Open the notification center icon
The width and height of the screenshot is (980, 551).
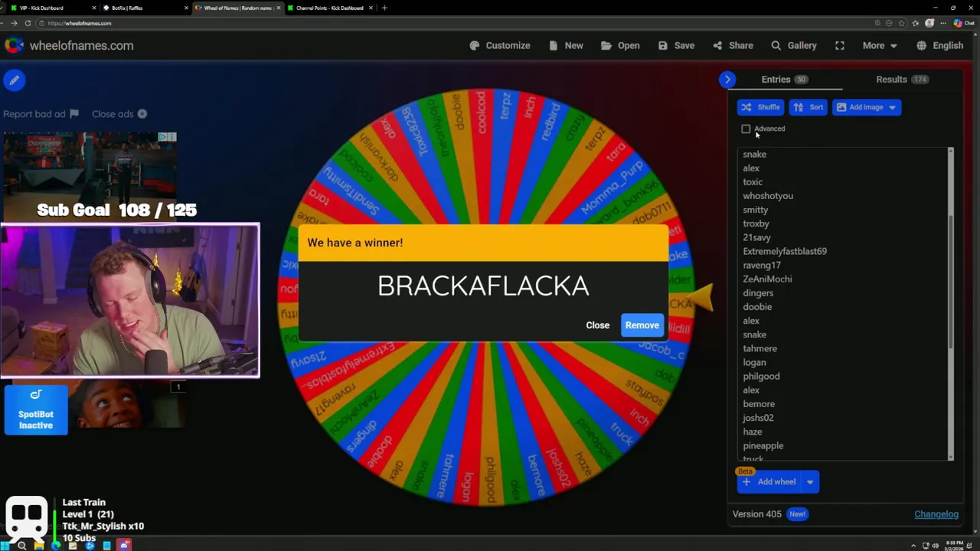click(x=971, y=546)
